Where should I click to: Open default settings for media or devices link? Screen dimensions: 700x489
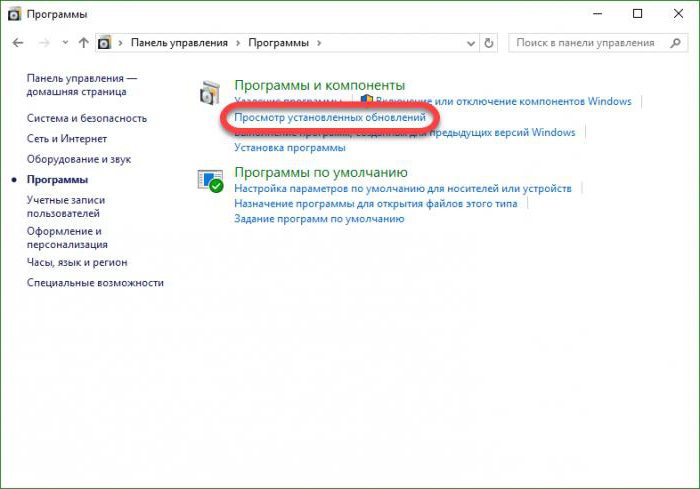pos(403,188)
